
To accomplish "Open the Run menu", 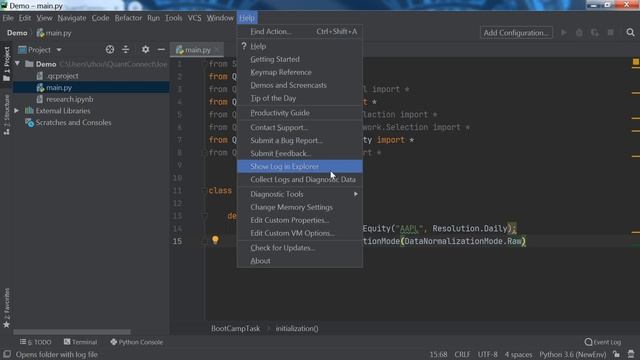I will coord(153,18).
